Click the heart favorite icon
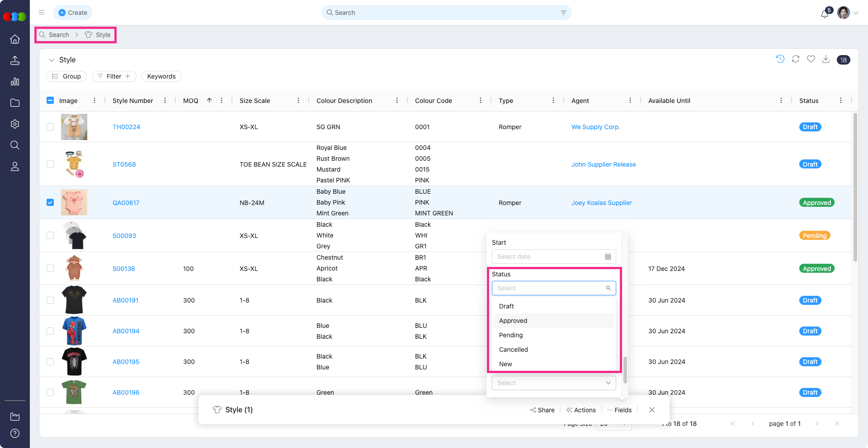This screenshot has height=448, width=868. (x=811, y=59)
